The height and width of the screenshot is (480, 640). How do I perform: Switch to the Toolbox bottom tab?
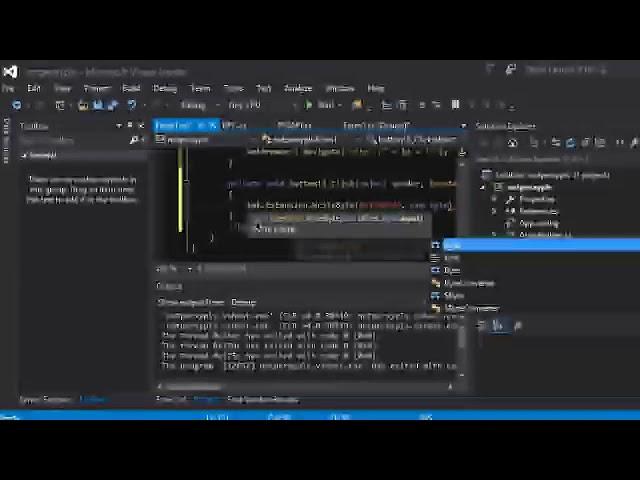94,400
